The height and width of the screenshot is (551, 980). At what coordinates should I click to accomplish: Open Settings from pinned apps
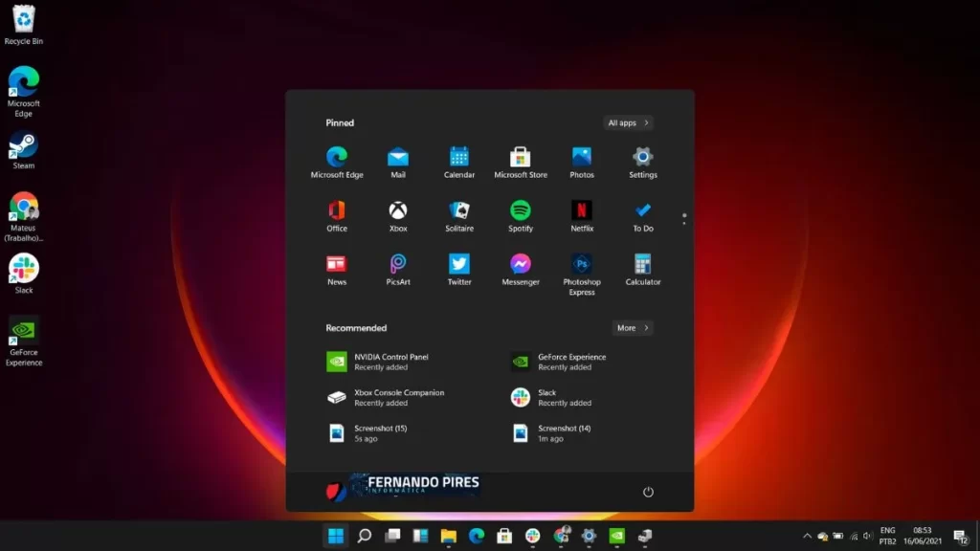point(642,163)
